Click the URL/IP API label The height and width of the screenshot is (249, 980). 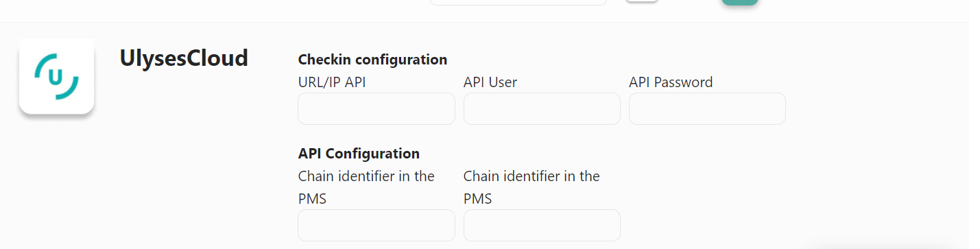coord(332,82)
